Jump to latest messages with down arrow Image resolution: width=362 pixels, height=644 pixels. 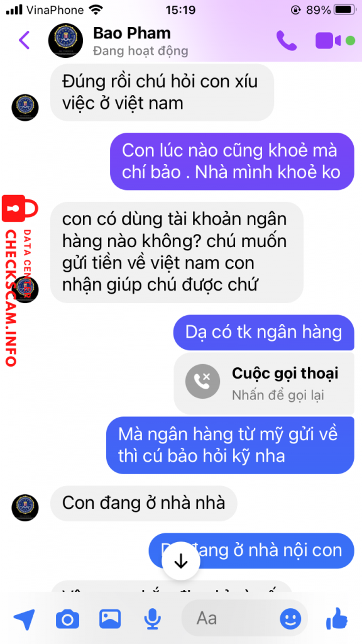[x=181, y=562]
